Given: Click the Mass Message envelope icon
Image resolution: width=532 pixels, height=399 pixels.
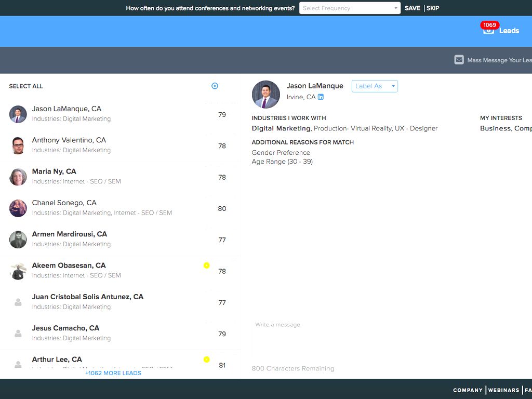Looking at the screenshot, I should pos(459,60).
